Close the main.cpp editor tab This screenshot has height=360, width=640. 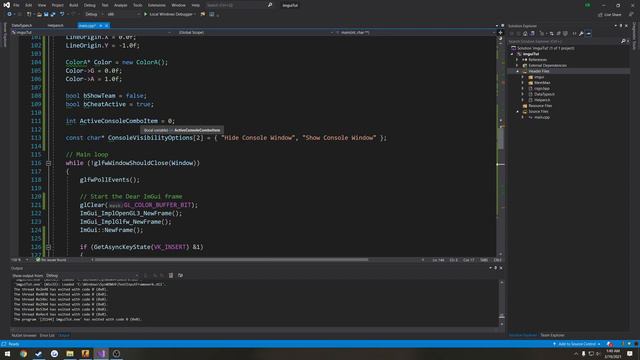point(107,26)
